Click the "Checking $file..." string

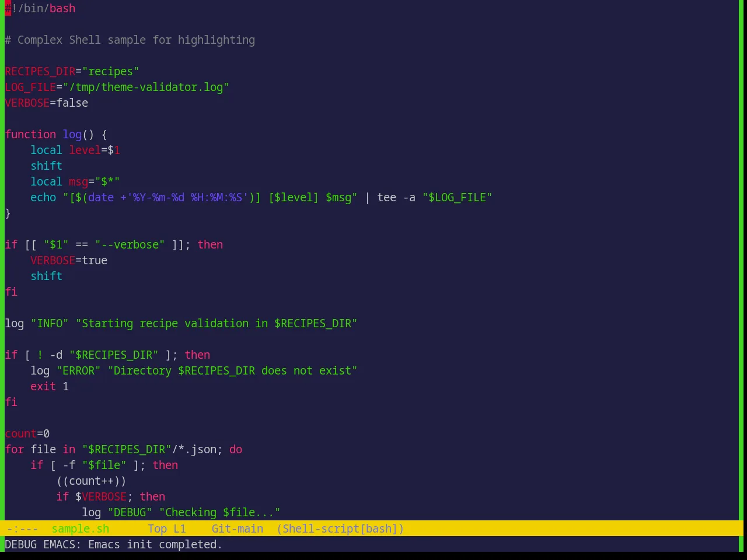pyautogui.click(x=219, y=512)
